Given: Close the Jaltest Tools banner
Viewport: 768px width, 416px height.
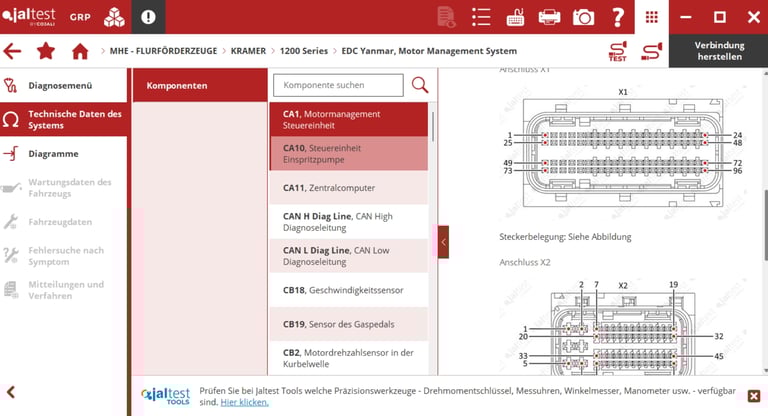Looking at the screenshot, I should tap(754, 396).
